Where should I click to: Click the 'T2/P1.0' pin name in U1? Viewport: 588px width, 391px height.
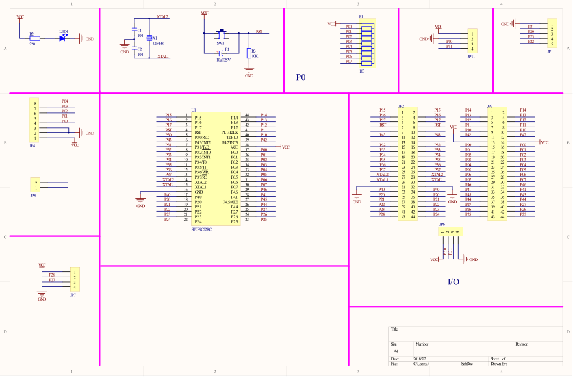click(x=232, y=138)
